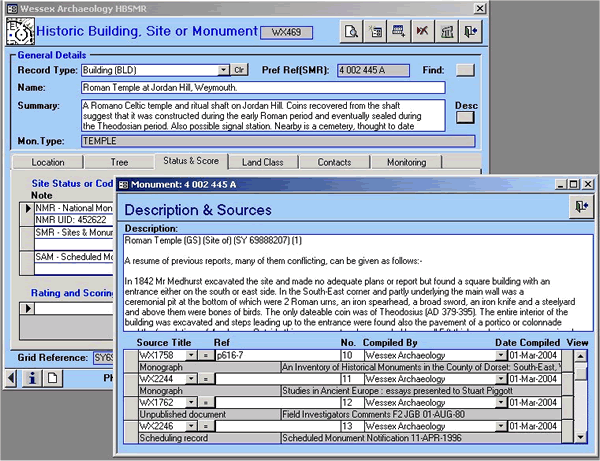Screen dimensions: 600x461
Task: Open the Land Class tab
Action: coord(263,161)
